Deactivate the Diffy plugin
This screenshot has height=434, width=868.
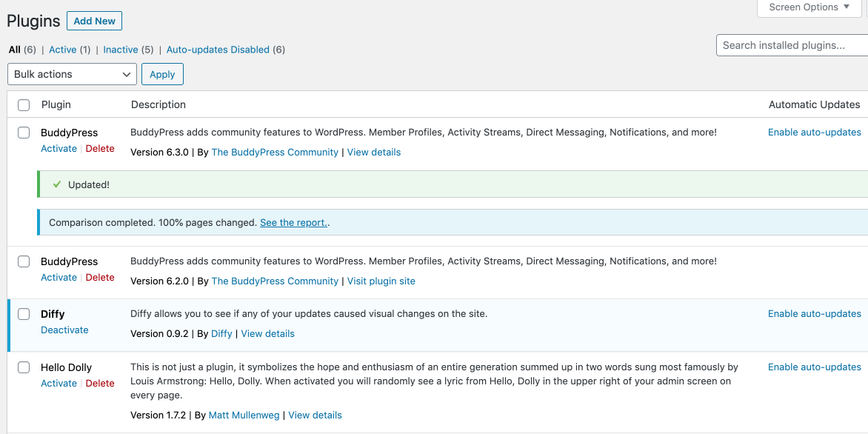pos(64,330)
